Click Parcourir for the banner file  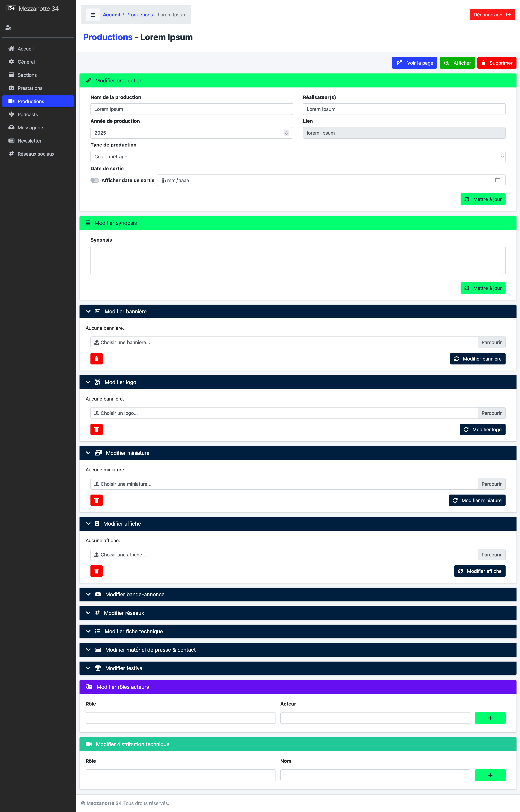pos(491,342)
